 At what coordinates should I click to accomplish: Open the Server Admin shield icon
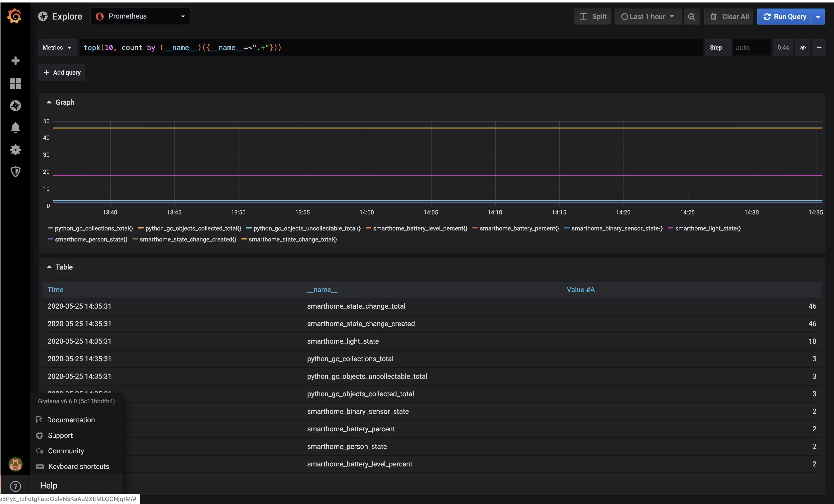point(16,172)
